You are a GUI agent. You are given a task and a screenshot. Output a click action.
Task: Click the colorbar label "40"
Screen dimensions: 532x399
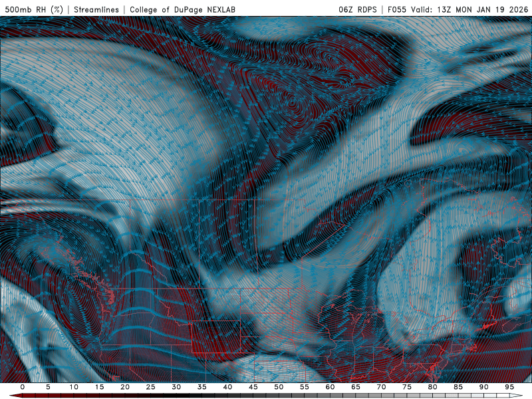(227, 387)
